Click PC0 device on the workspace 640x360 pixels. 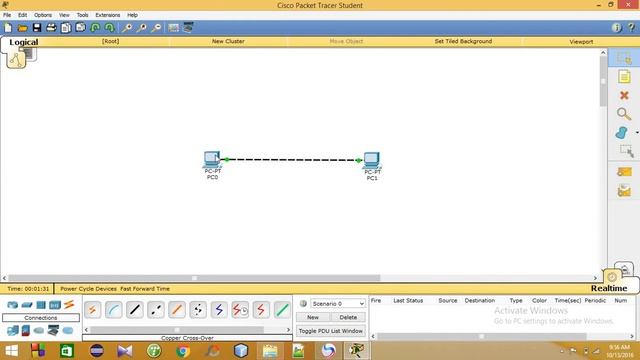(212, 160)
